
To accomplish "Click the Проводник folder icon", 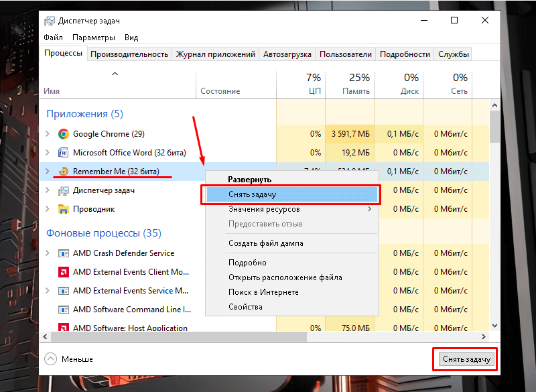I will click(64, 209).
